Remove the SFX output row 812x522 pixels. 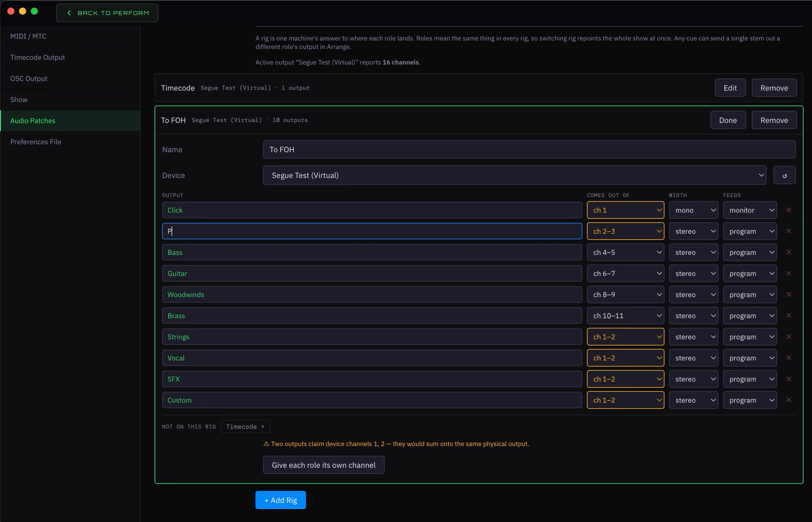pos(789,379)
